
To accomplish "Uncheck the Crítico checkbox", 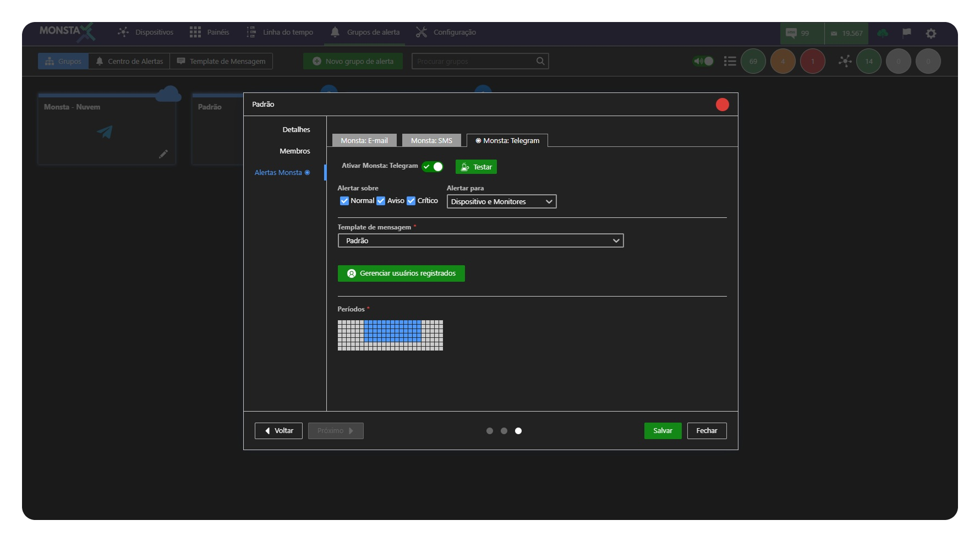I will coord(411,201).
